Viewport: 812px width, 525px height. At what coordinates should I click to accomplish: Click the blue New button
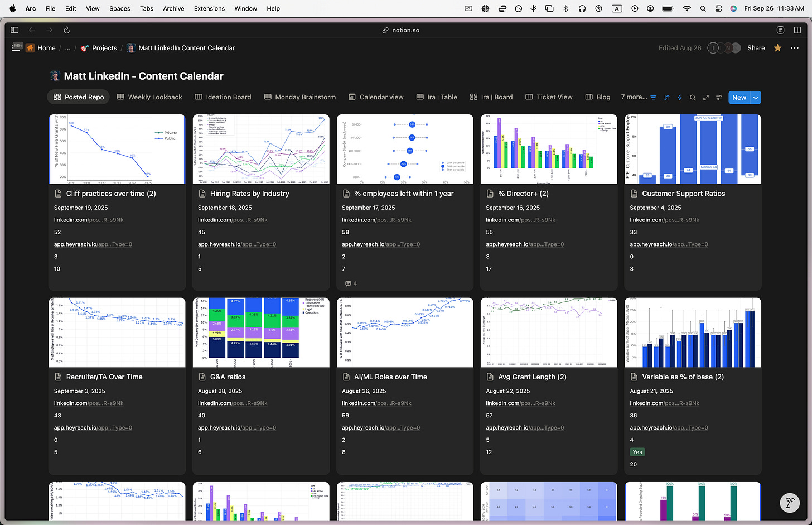[x=739, y=97]
